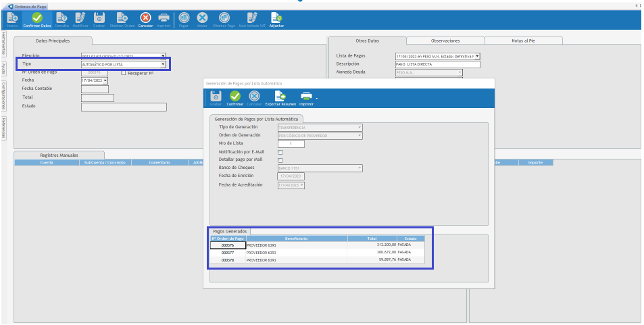Click the Nuevo toolbar icon
This screenshot has height=325, width=644.
(x=12, y=18)
